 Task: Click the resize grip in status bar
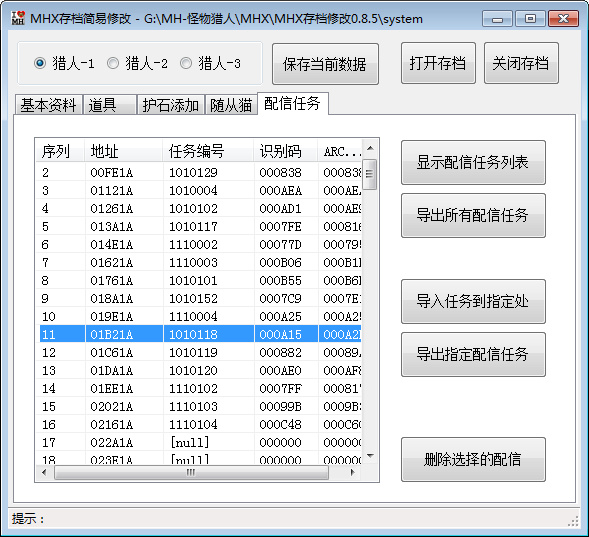click(x=573, y=521)
